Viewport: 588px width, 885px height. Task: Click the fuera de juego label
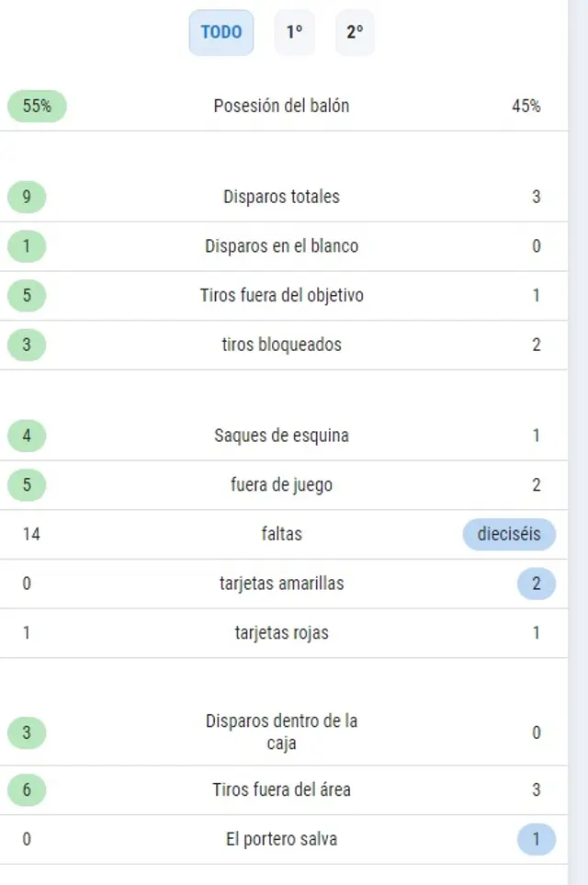click(281, 485)
